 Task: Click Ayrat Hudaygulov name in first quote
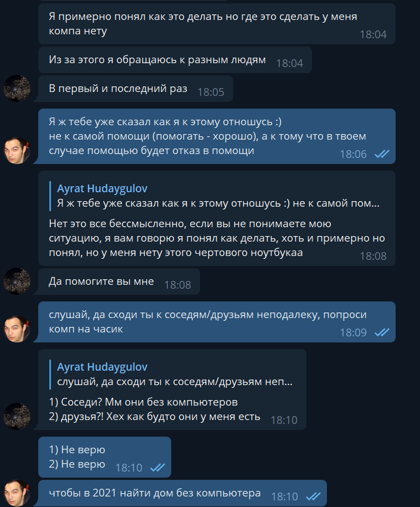pyautogui.click(x=102, y=188)
